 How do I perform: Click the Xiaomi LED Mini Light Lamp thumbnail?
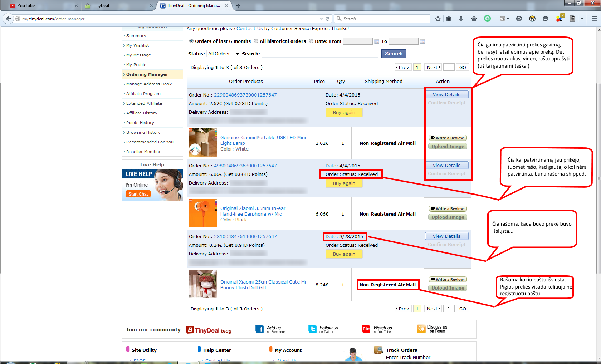[x=203, y=142]
